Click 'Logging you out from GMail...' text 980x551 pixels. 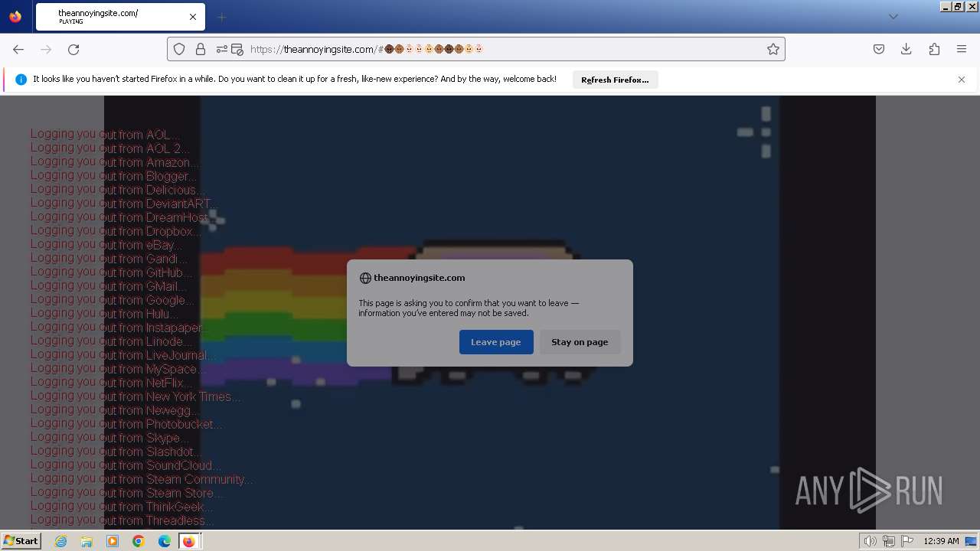tap(109, 285)
